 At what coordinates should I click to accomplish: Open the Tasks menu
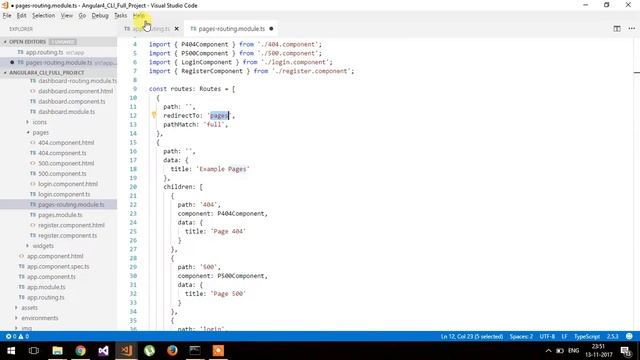coord(120,16)
